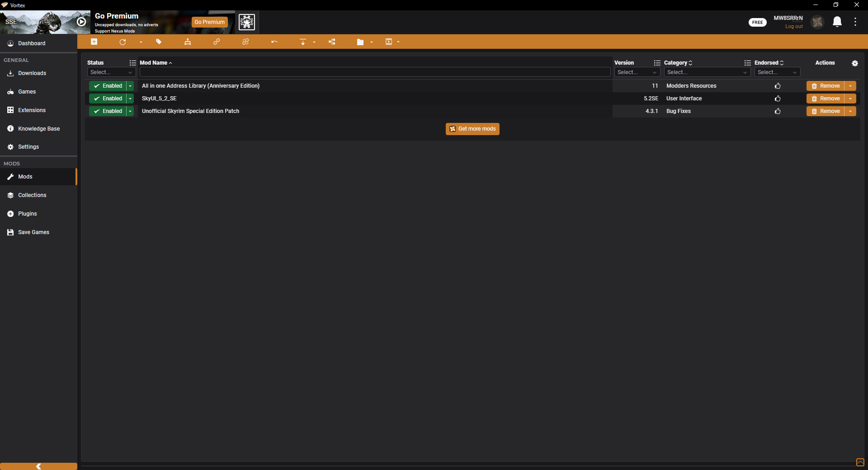
Task: Click the install from file plus icon
Action: [x=94, y=42]
